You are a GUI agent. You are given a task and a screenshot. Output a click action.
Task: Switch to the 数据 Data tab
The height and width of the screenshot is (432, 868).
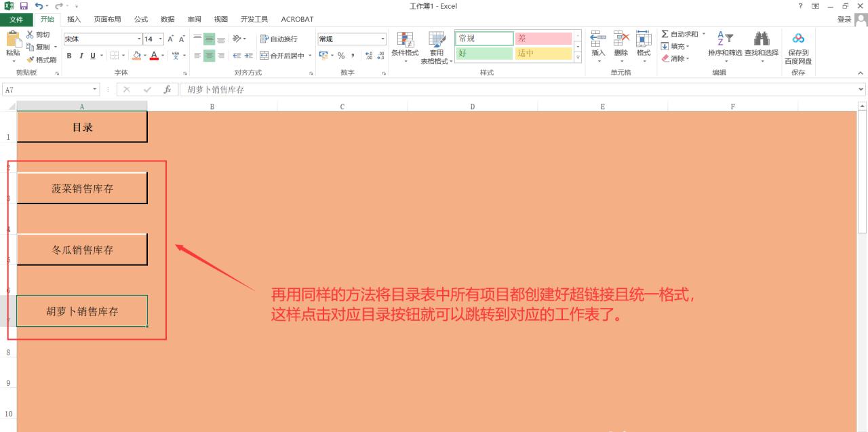click(x=167, y=19)
